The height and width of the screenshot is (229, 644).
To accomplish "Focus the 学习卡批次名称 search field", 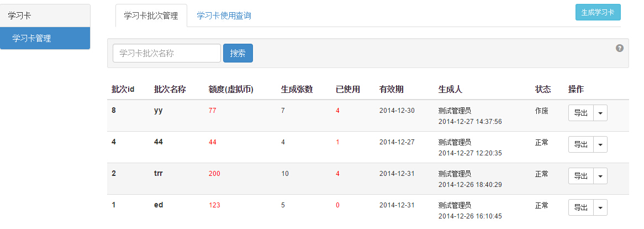I will (x=167, y=53).
